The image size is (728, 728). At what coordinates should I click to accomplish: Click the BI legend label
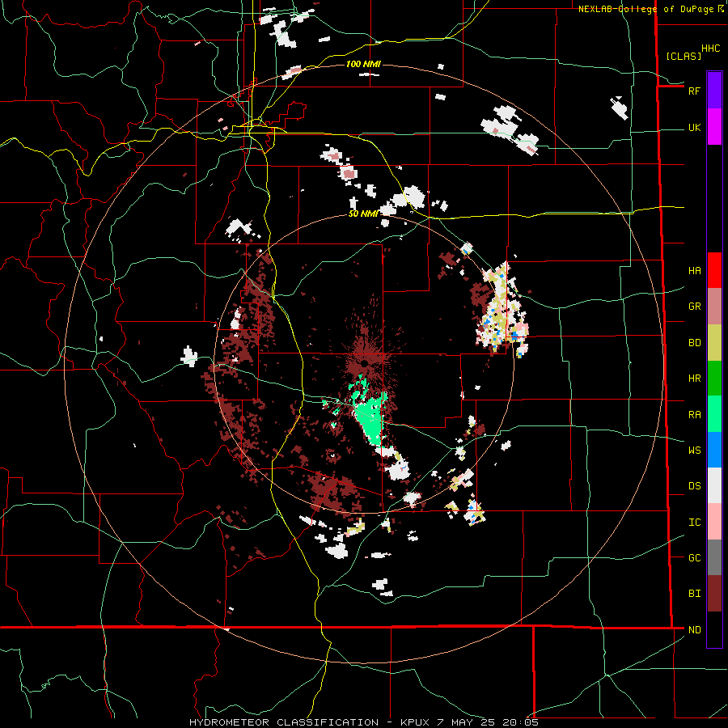694,594
